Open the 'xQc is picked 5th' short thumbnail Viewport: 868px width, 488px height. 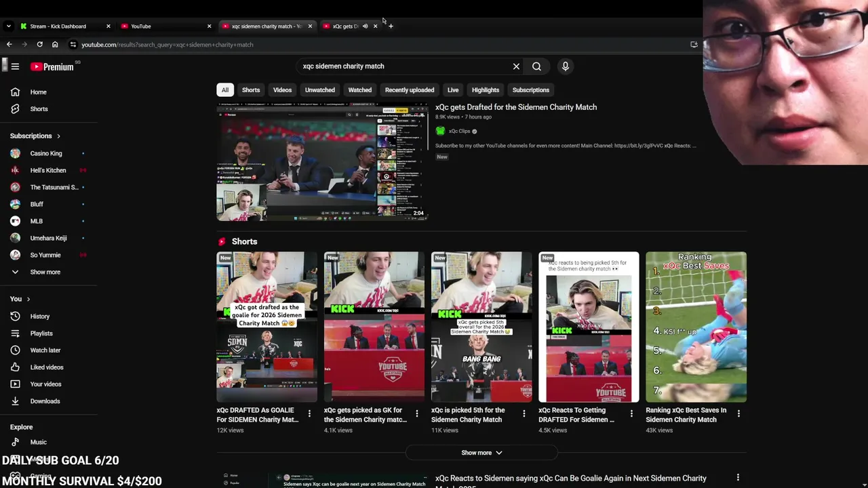481,327
